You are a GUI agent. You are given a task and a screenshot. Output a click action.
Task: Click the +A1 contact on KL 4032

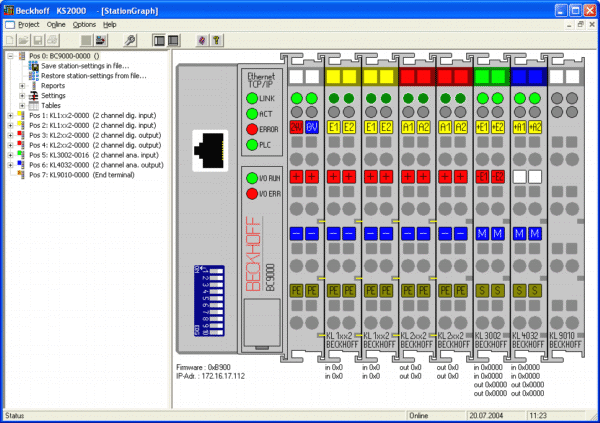[x=519, y=127]
